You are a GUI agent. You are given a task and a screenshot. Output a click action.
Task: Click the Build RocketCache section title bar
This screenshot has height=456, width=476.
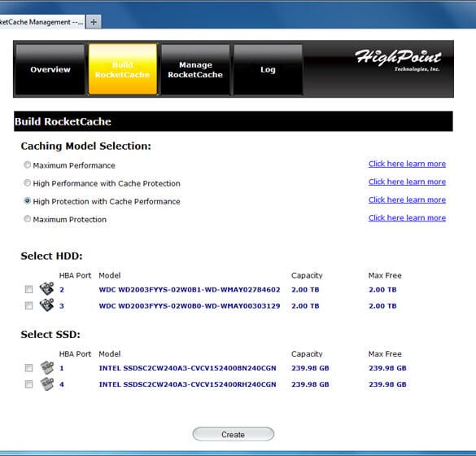point(234,121)
